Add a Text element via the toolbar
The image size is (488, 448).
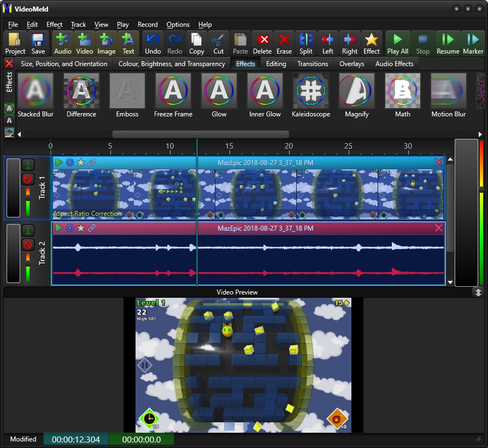coord(128,43)
